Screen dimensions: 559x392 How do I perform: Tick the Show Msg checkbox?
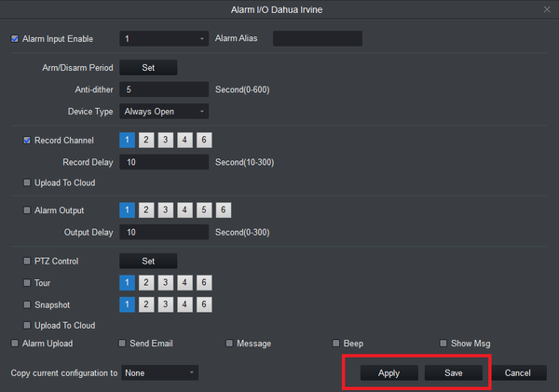[x=443, y=344]
